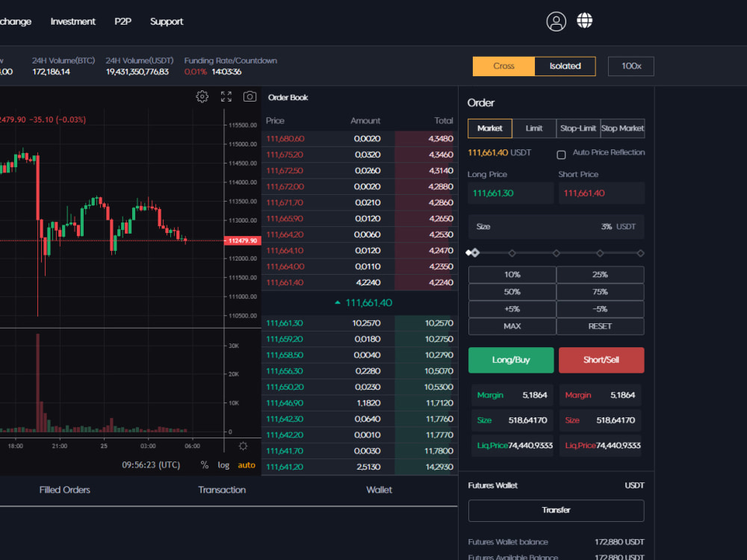Viewport: 747px width, 560px height.
Task: Toggle auto scale on chart
Action: tap(247, 464)
